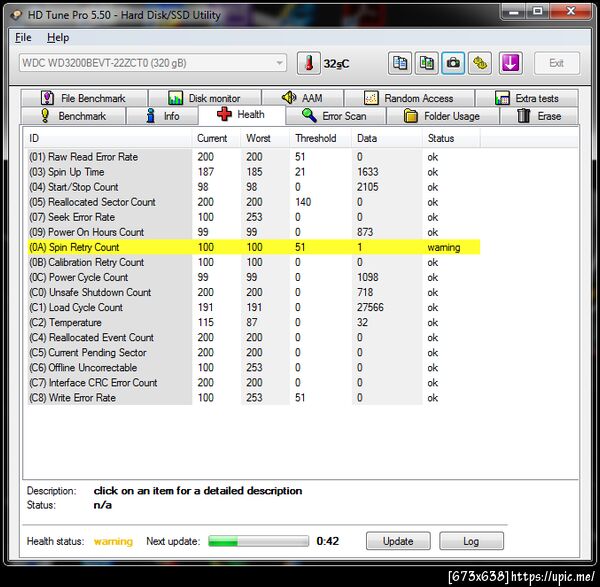Screen dimensions: 600x587
Task: Switch to the File Benchmark tab
Action: pyautogui.click(x=84, y=98)
